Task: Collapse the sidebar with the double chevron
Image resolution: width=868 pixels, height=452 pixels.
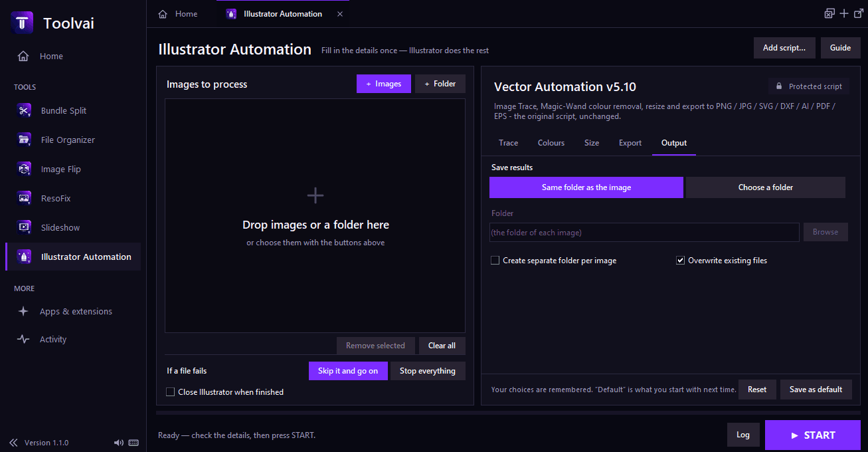Action: pos(13,443)
